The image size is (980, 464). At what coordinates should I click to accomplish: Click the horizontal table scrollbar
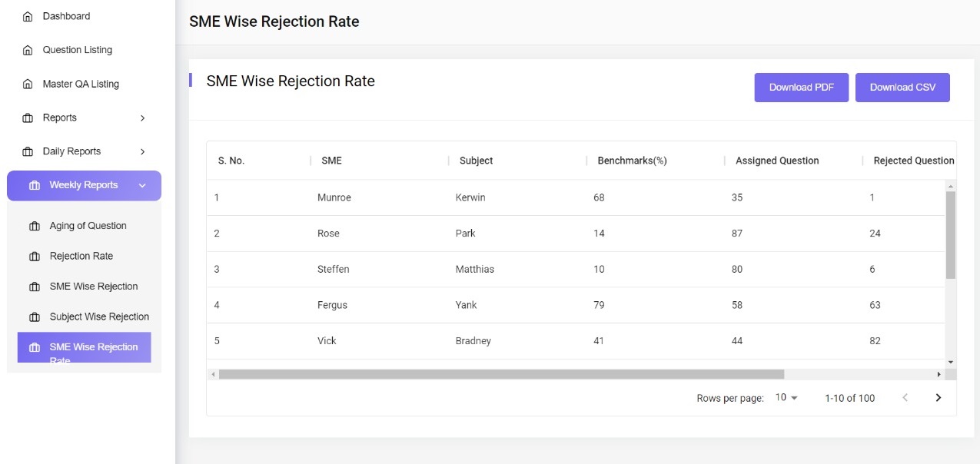click(500, 373)
